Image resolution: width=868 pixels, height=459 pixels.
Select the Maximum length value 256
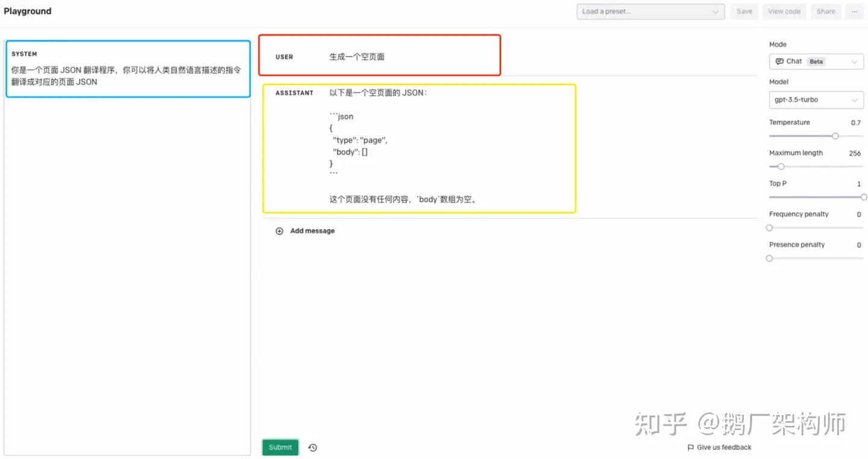[855, 153]
